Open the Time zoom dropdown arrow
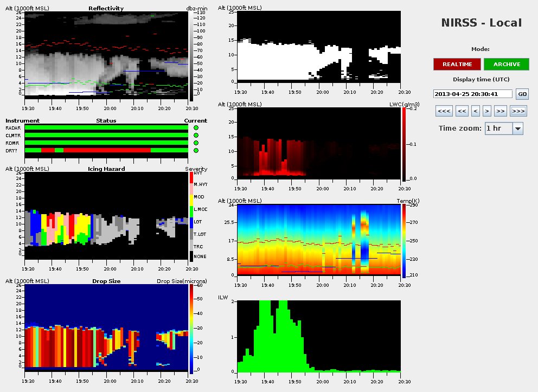This screenshot has width=538, height=392. coord(517,128)
